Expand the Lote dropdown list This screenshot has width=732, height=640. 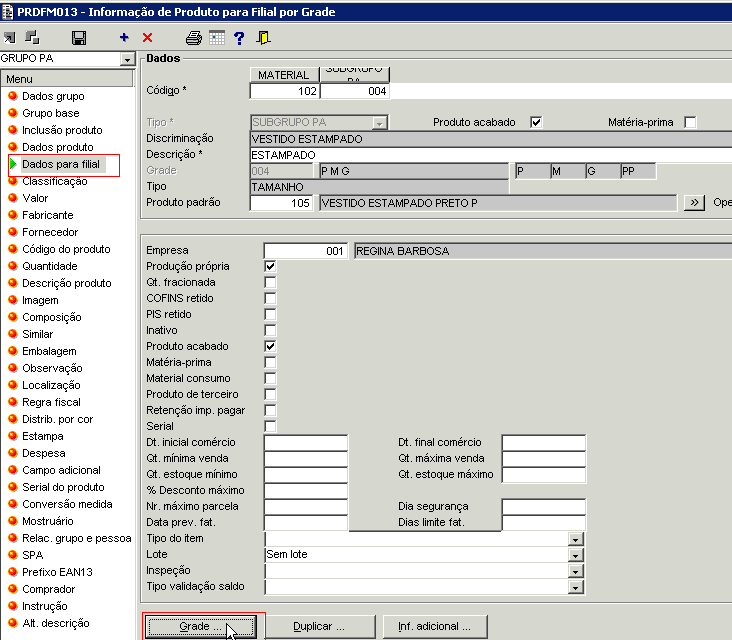pos(575,555)
